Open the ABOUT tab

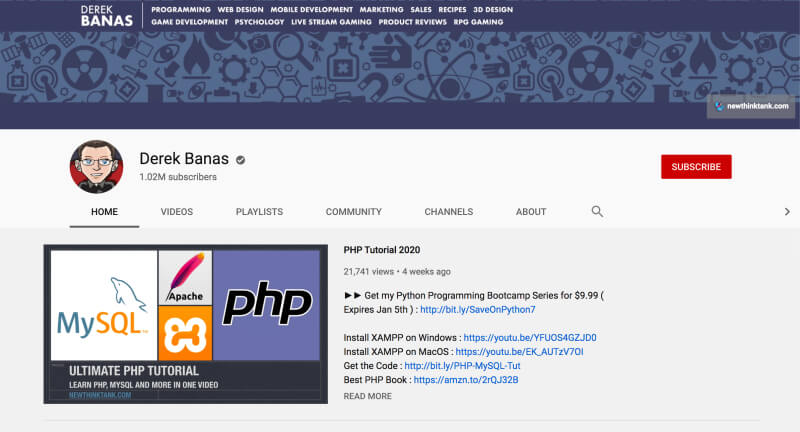coord(531,212)
